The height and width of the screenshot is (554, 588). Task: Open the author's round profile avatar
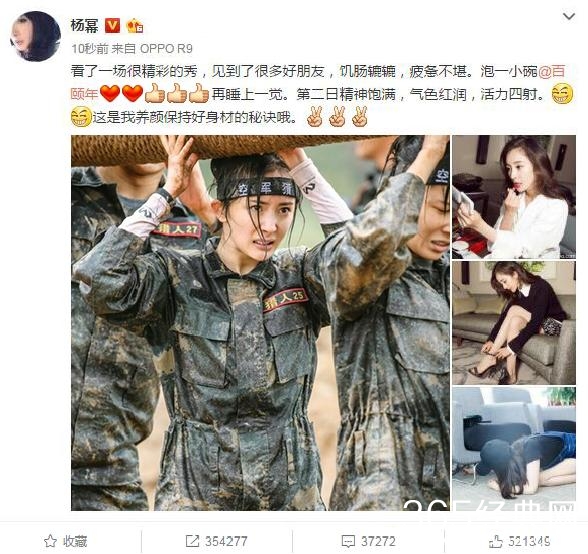[x=35, y=36]
